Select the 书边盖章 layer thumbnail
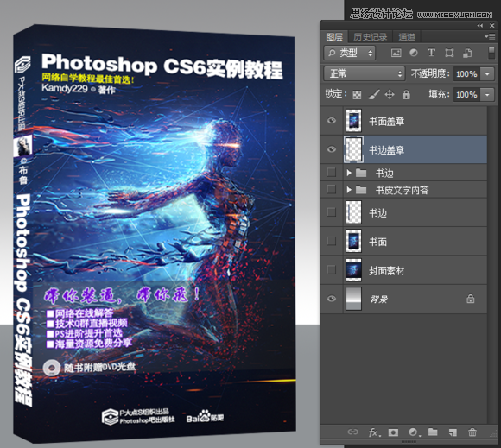The height and width of the screenshot is (448, 501). tap(353, 149)
